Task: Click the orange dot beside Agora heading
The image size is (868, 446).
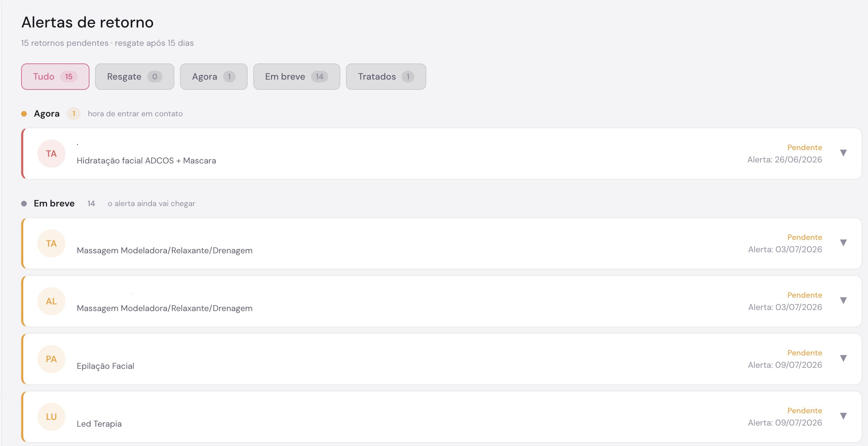Action: pos(24,114)
